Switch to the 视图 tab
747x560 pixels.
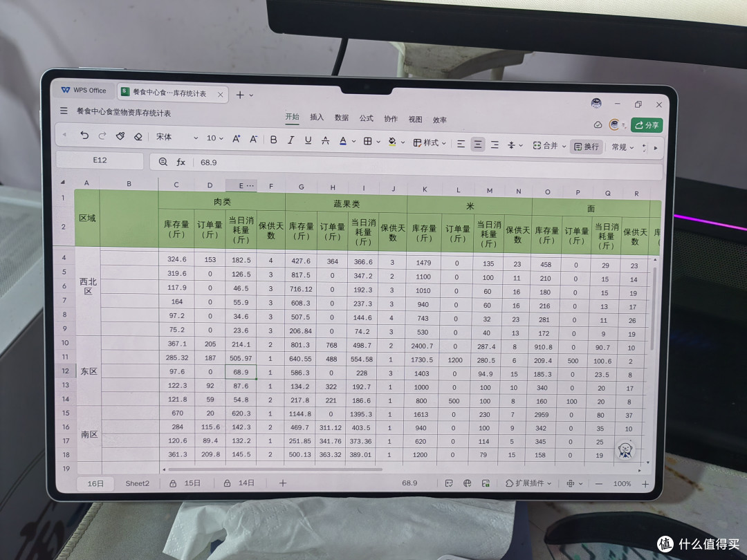415,119
